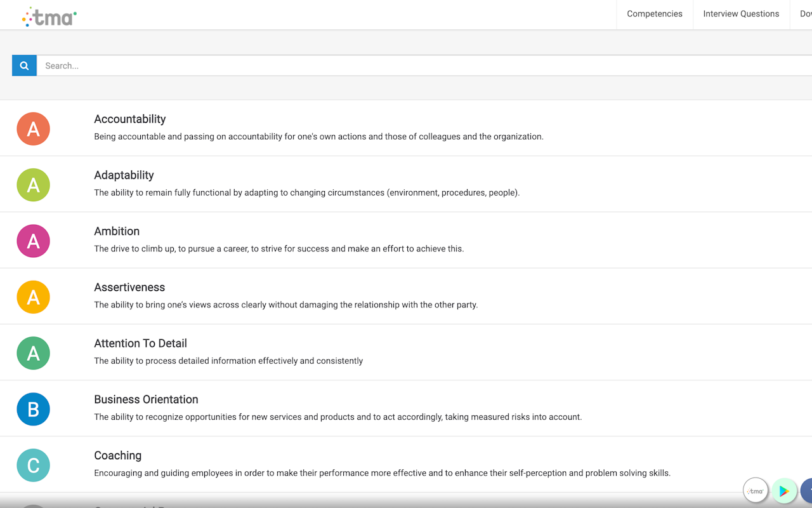Click the text 'Encouraging and guiding employees'
The height and width of the screenshot is (508, 812).
click(383, 473)
